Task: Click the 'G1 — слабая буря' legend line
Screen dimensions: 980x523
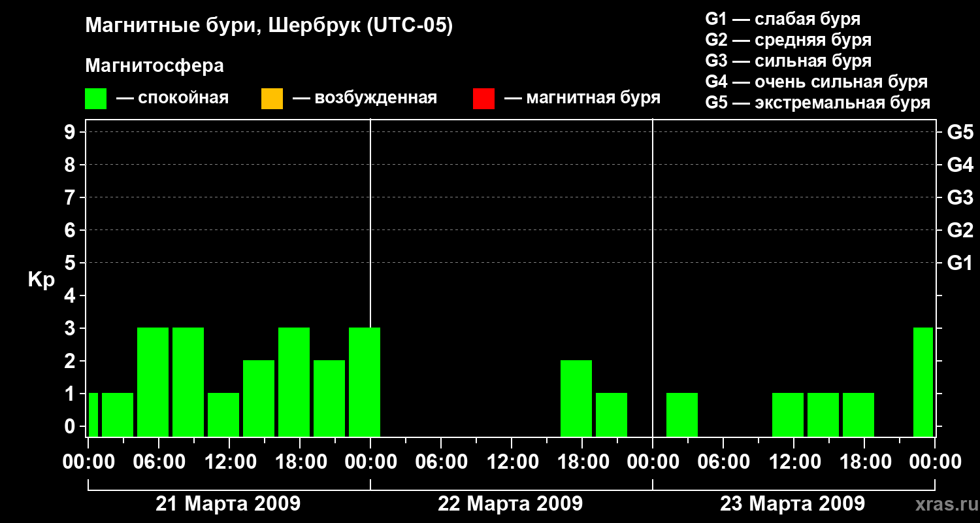Action: [783, 19]
